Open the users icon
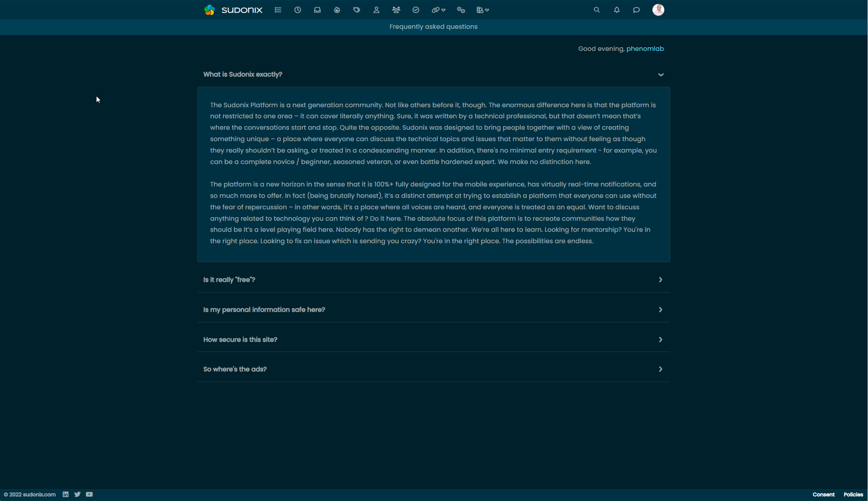Viewport: 868px width, 501px height. [376, 10]
